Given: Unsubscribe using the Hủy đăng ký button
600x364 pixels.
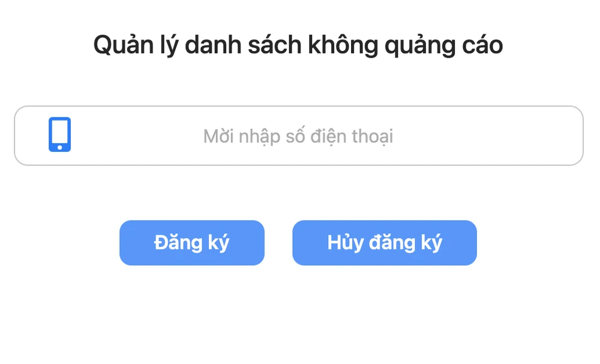Looking at the screenshot, I should (384, 243).
